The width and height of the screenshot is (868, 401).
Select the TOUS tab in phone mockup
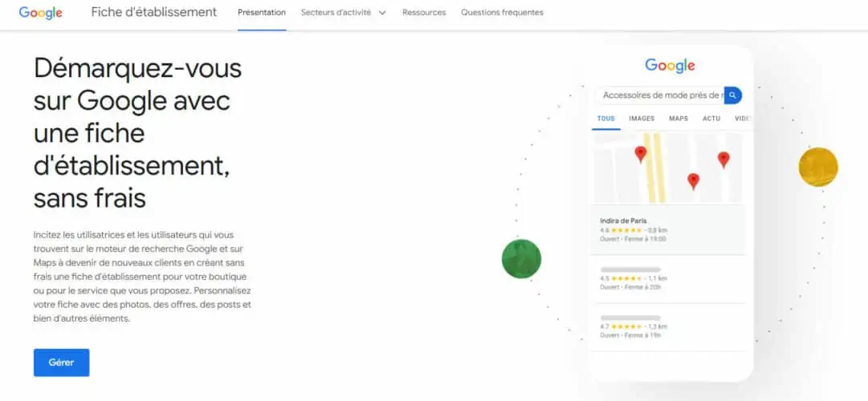coord(606,119)
